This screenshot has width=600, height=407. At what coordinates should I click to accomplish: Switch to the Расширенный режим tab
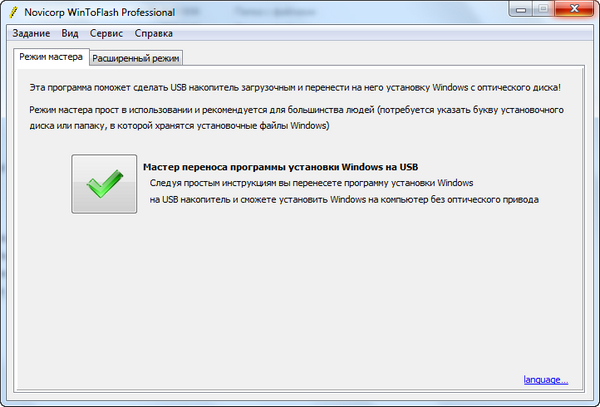click(x=136, y=58)
